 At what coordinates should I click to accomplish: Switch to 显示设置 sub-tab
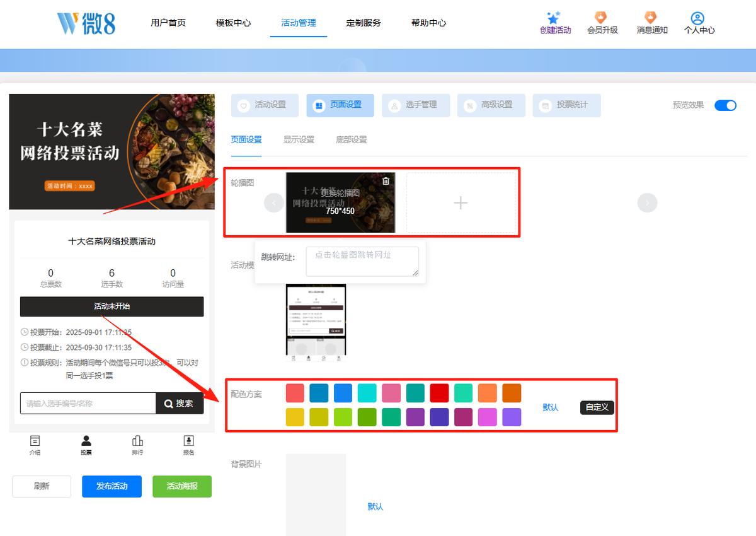pos(299,140)
